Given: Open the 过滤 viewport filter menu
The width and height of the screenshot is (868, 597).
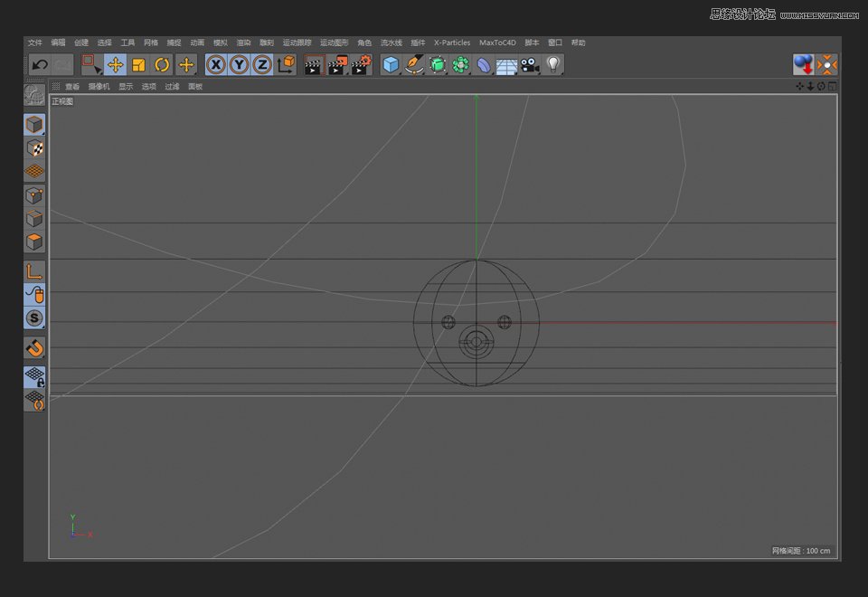Looking at the screenshot, I should (x=172, y=87).
